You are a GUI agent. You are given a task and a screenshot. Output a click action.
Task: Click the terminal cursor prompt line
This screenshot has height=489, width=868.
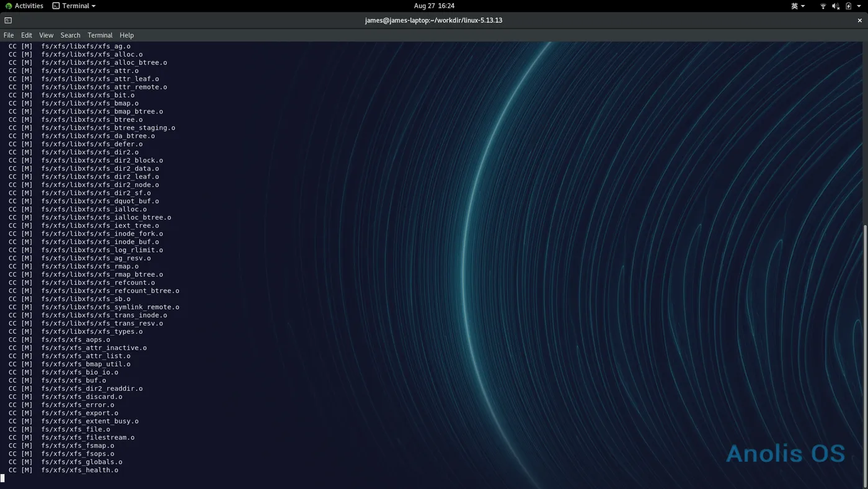tap(2, 478)
